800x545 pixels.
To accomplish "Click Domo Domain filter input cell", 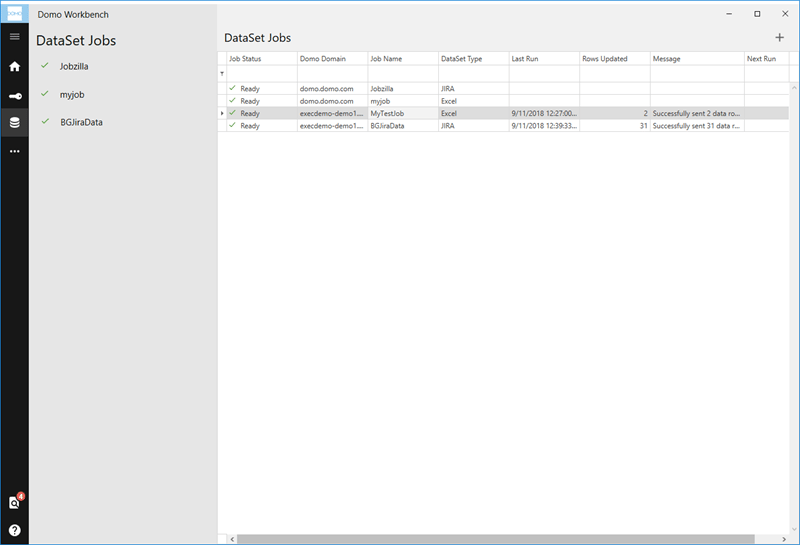I will [332, 73].
